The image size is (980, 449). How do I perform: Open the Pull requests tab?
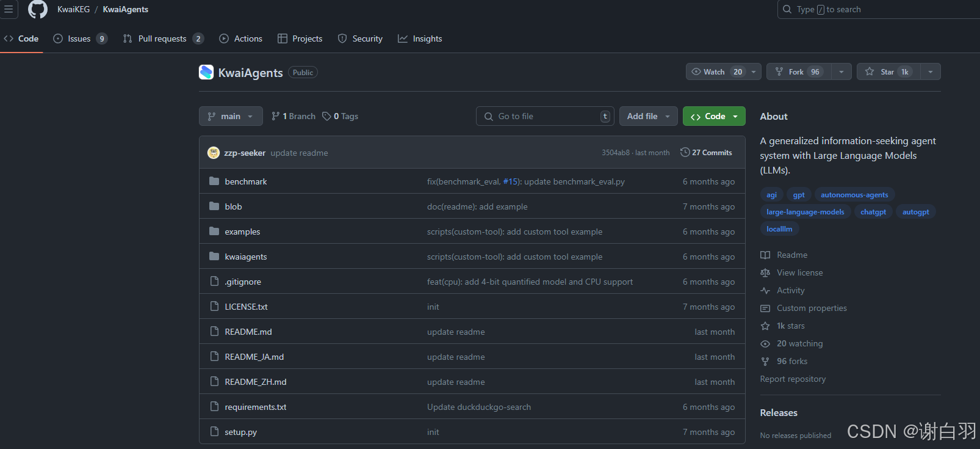coord(163,38)
